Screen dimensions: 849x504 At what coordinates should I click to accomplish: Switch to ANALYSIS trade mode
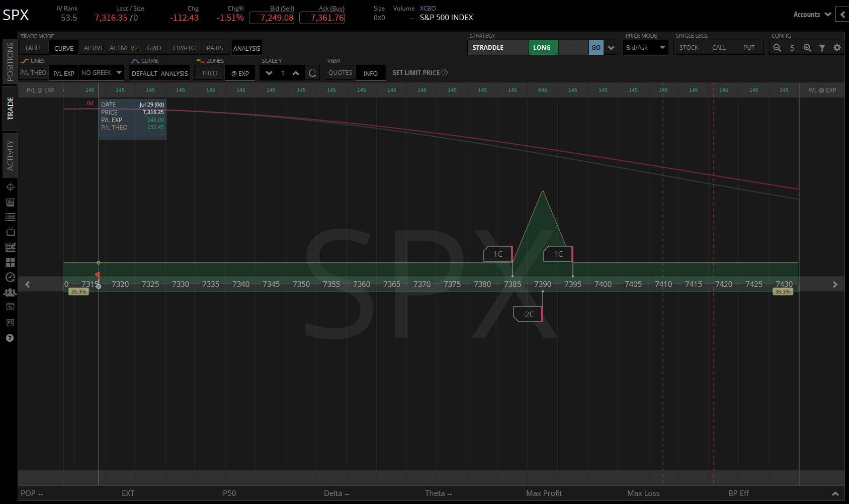click(x=247, y=48)
